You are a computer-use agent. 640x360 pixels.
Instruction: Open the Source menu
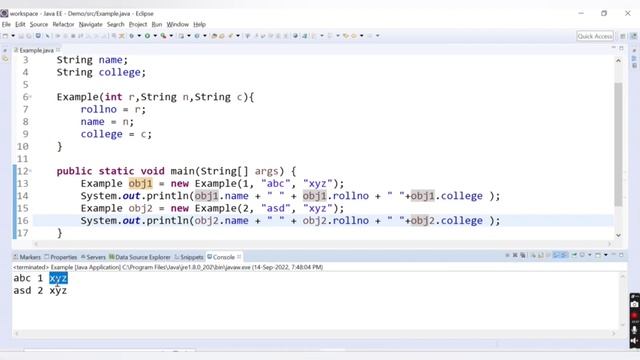(x=39, y=24)
